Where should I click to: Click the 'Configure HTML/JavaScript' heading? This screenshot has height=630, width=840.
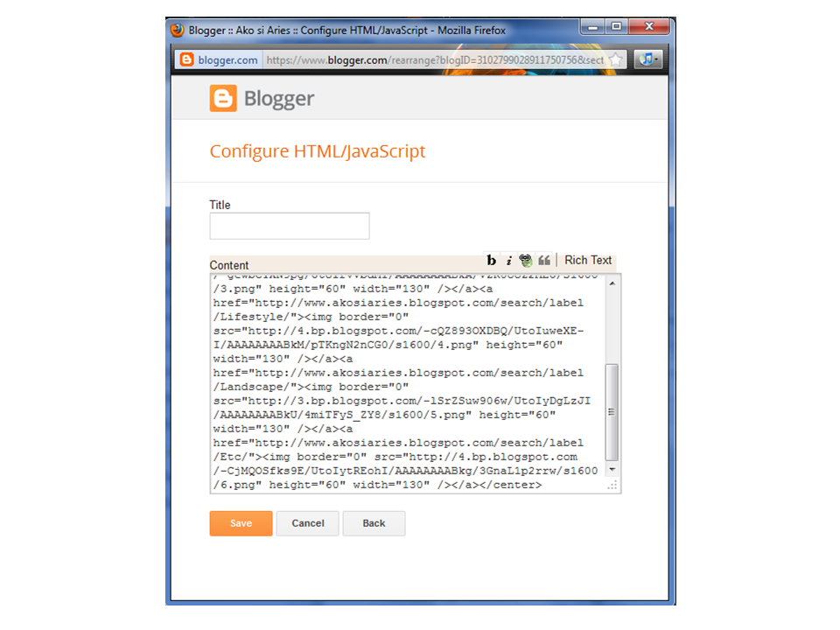click(317, 151)
